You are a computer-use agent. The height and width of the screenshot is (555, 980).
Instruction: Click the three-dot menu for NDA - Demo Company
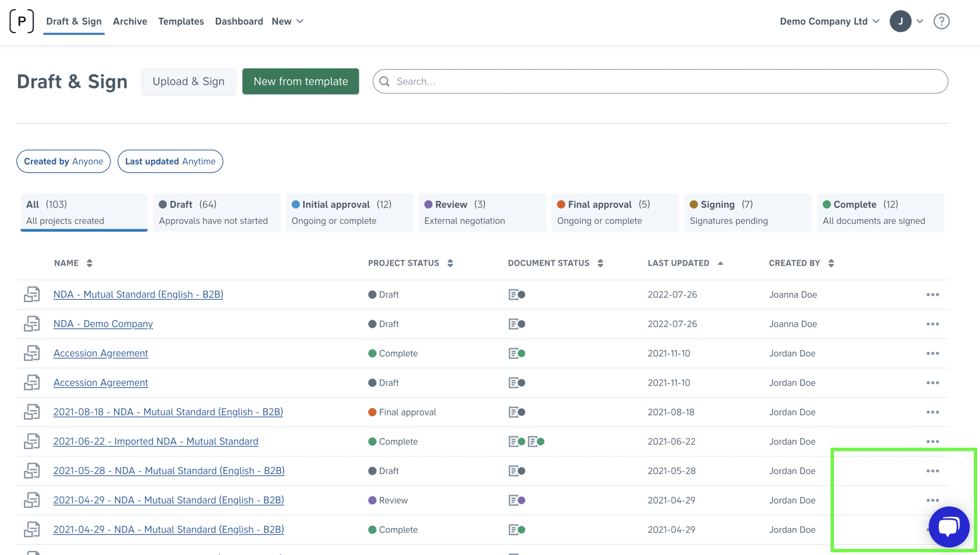coord(932,324)
